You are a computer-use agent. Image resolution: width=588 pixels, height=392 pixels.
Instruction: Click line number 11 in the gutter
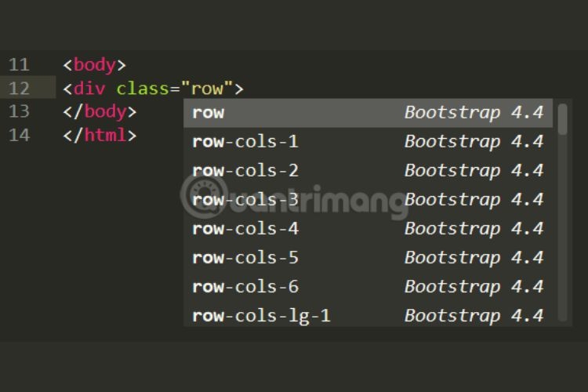click(19, 65)
